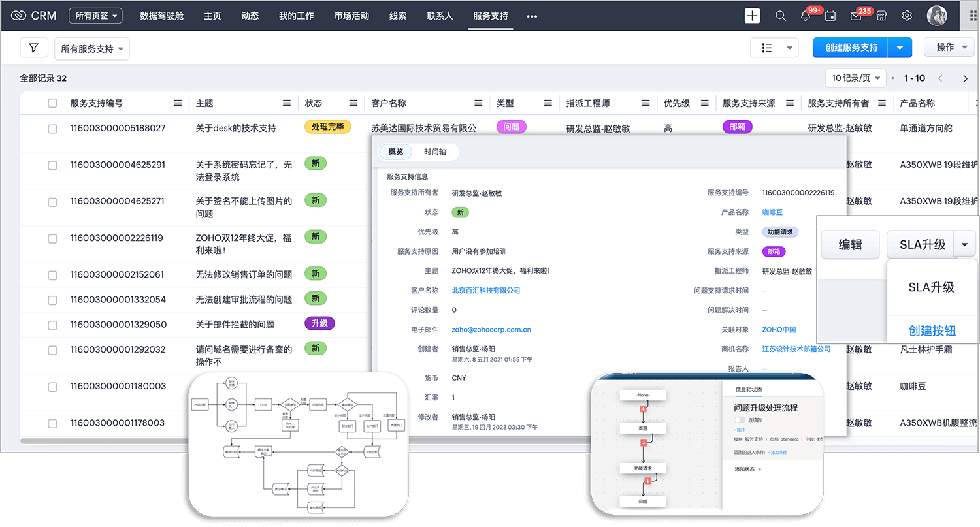Open 北京百汇科技有限公司 link
Screen dimensions: 980x527
[486, 291]
